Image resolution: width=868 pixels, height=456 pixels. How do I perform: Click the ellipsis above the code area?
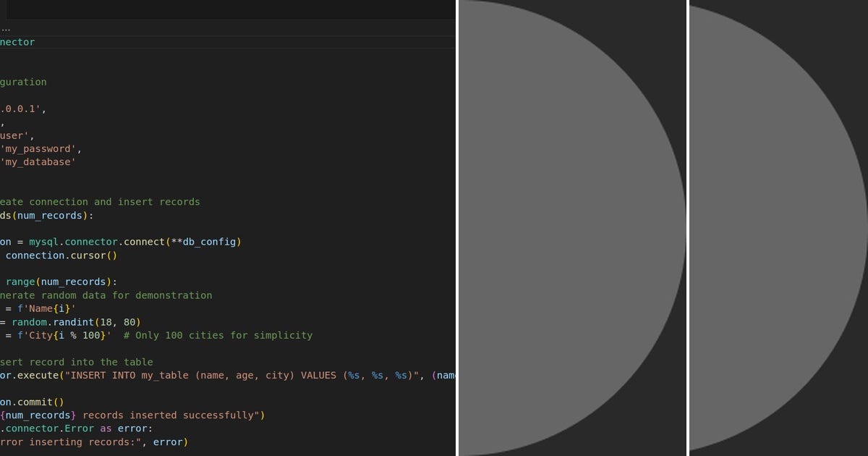point(6,28)
